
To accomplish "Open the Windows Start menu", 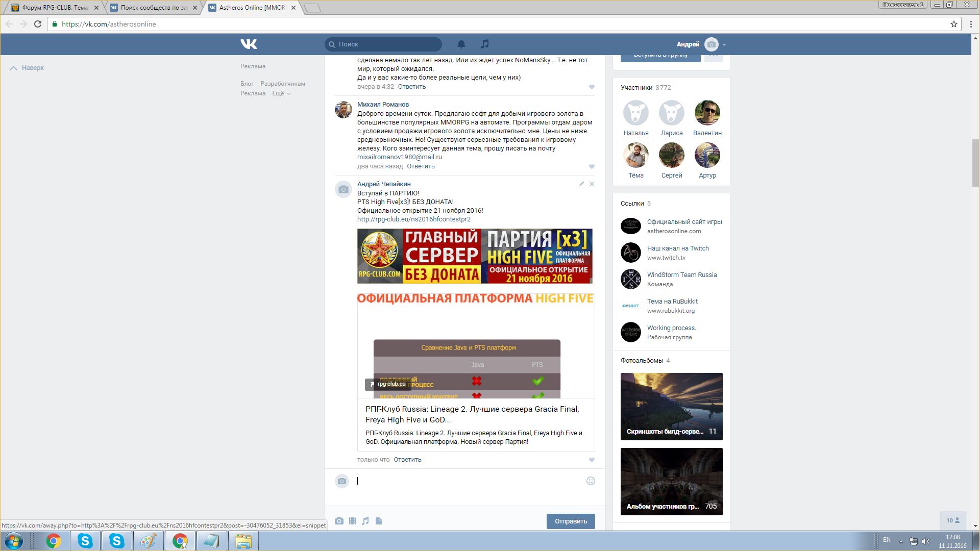I will 14,541.
